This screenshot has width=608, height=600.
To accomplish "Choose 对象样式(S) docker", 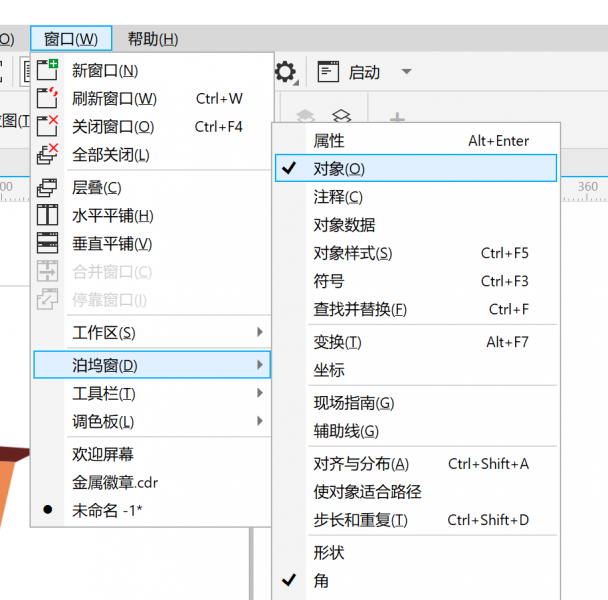I will pos(416,253).
